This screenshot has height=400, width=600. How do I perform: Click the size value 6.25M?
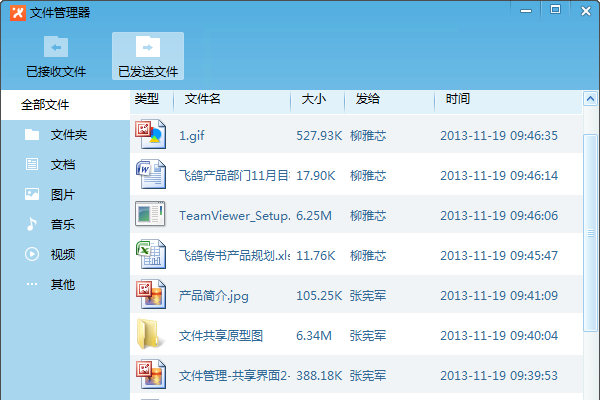click(314, 216)
